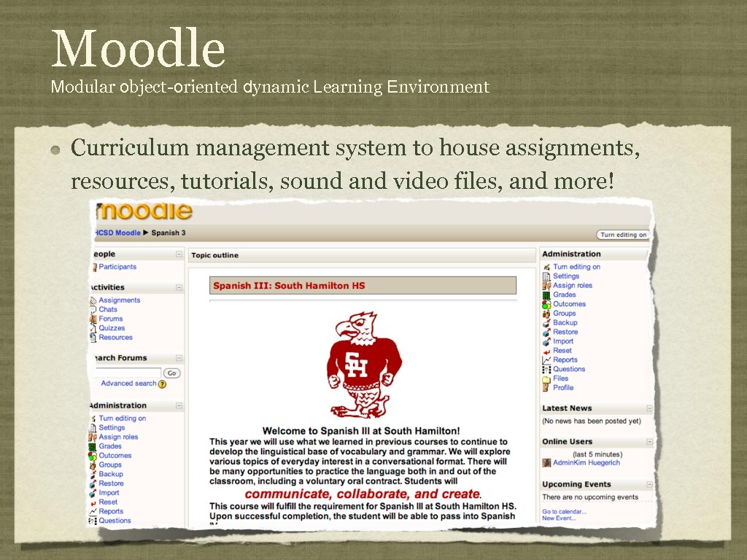Collapse the left Administration block
This screenshot has width=747, height=560.
coord(179,405)
